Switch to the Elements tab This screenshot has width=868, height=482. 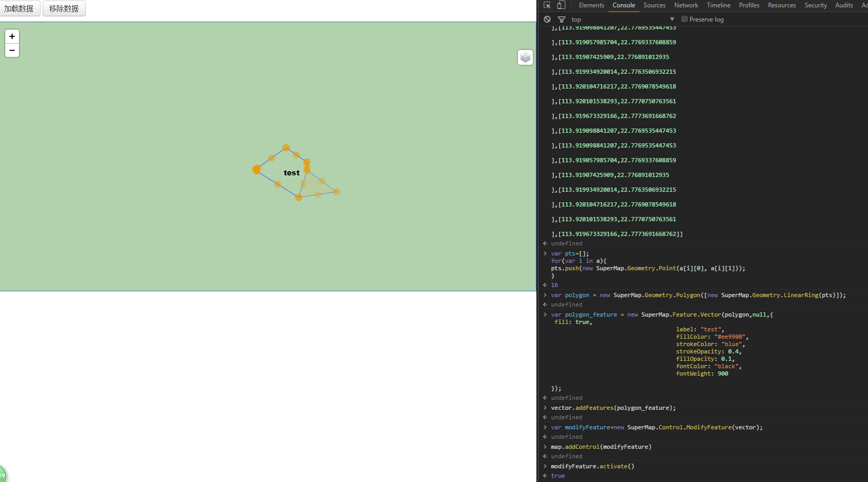591,5
